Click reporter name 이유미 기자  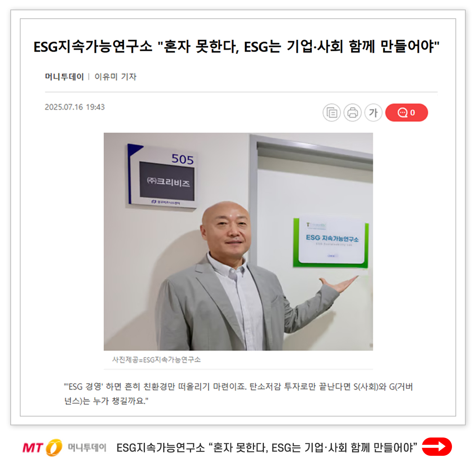(x=115, y=77)
